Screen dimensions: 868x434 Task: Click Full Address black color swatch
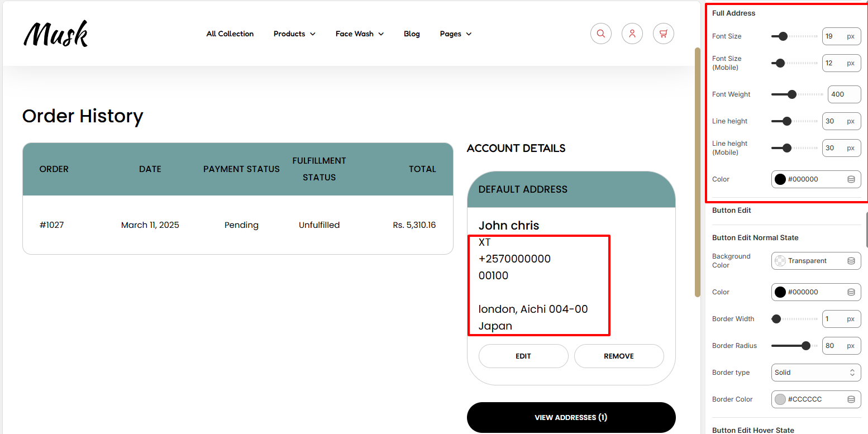coord(780,179)
